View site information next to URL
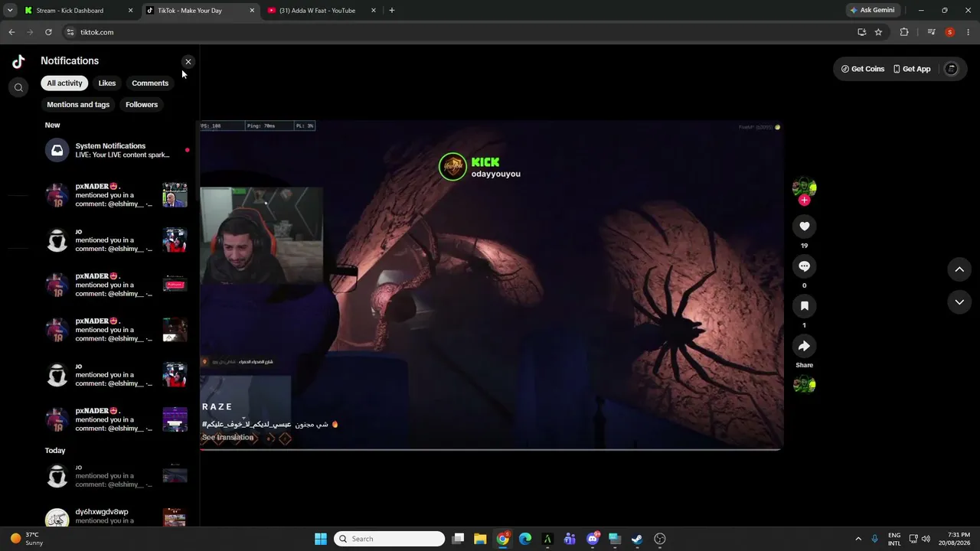The height and width of the screenshot is (551, 980). (70, 32)
